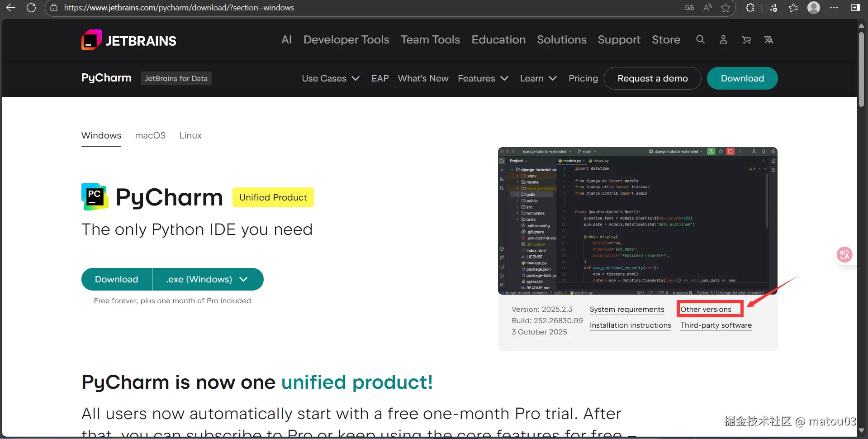Click the Download button in the header
The height and width of the screenshot is (439, 868).
[742, 78]
